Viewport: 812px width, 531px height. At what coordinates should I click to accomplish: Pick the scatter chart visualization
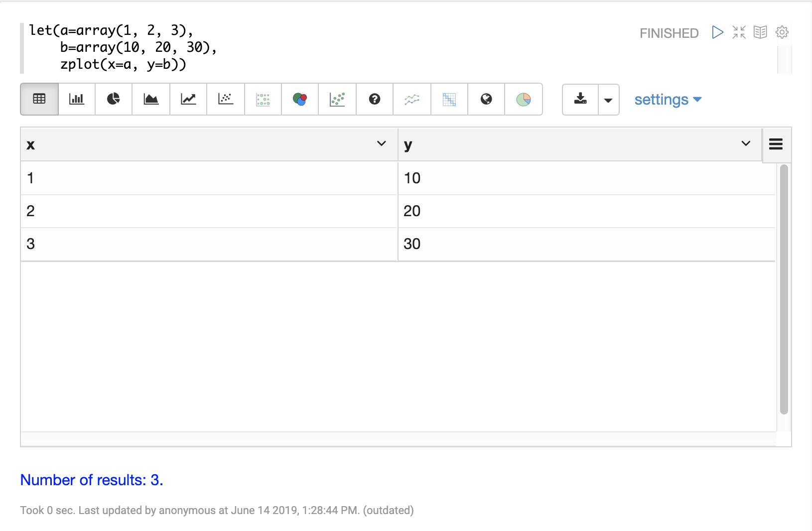[x=226, y=99]
